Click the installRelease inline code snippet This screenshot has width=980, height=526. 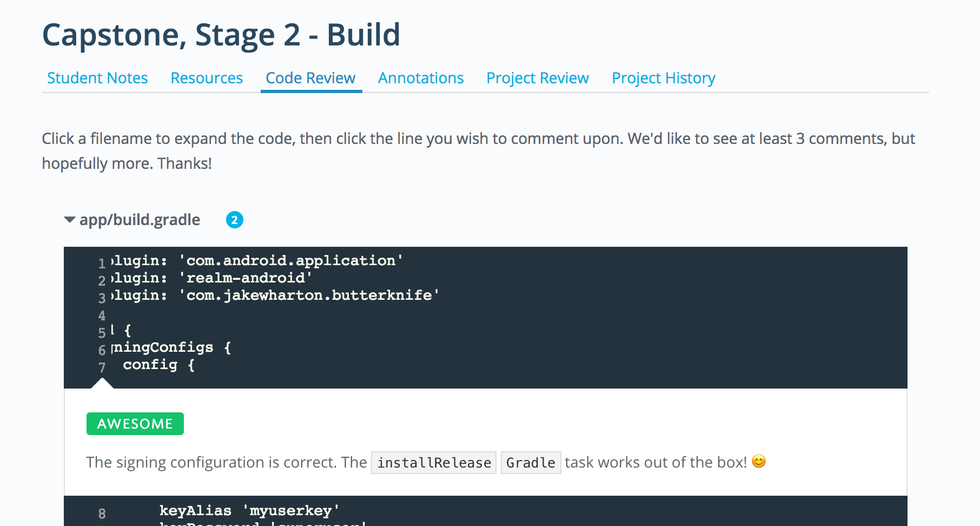434,463
